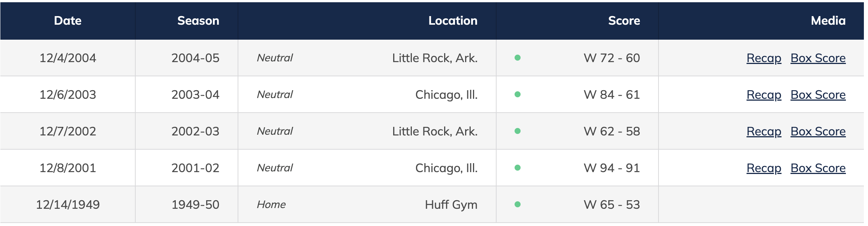View Box Score for the 2002-03 season game
Viewport: 868px width, 226px height.
point(818,131)
